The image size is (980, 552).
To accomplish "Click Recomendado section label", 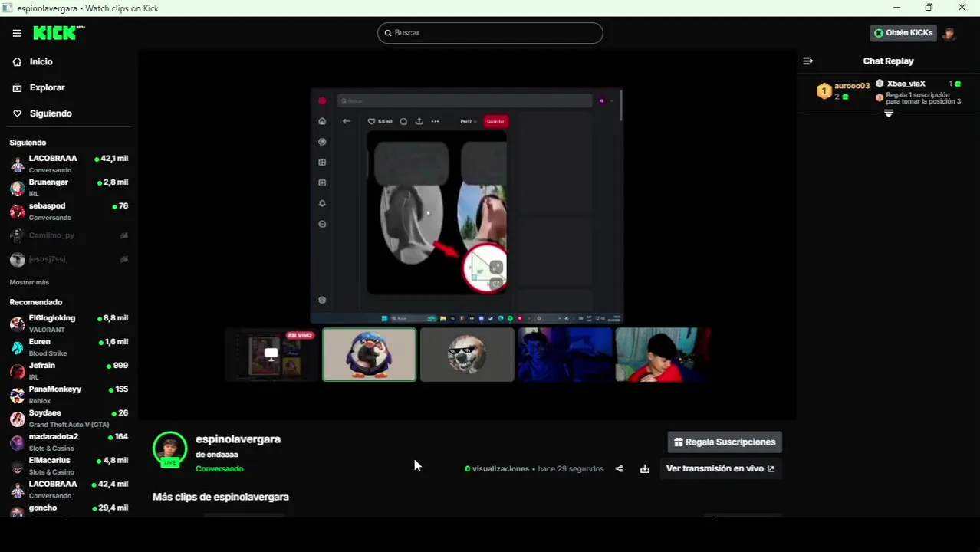I will coord(36,302).
